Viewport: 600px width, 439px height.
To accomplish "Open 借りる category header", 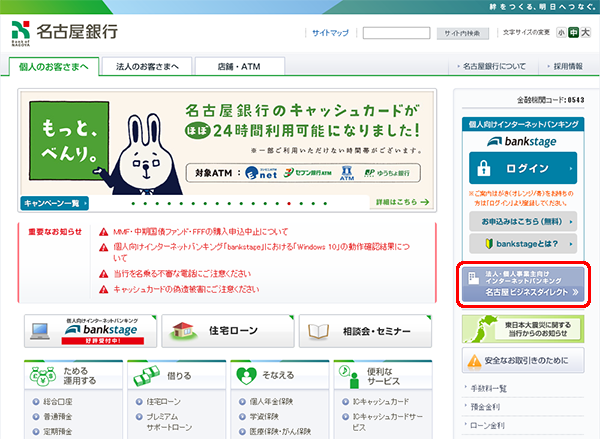I will (x=176, y=375).
